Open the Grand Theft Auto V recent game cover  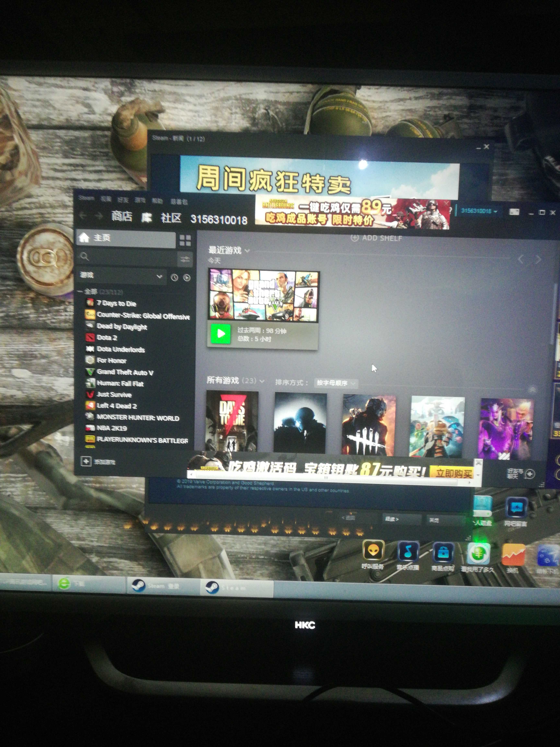pyautogui.click(x=264, y=296)
